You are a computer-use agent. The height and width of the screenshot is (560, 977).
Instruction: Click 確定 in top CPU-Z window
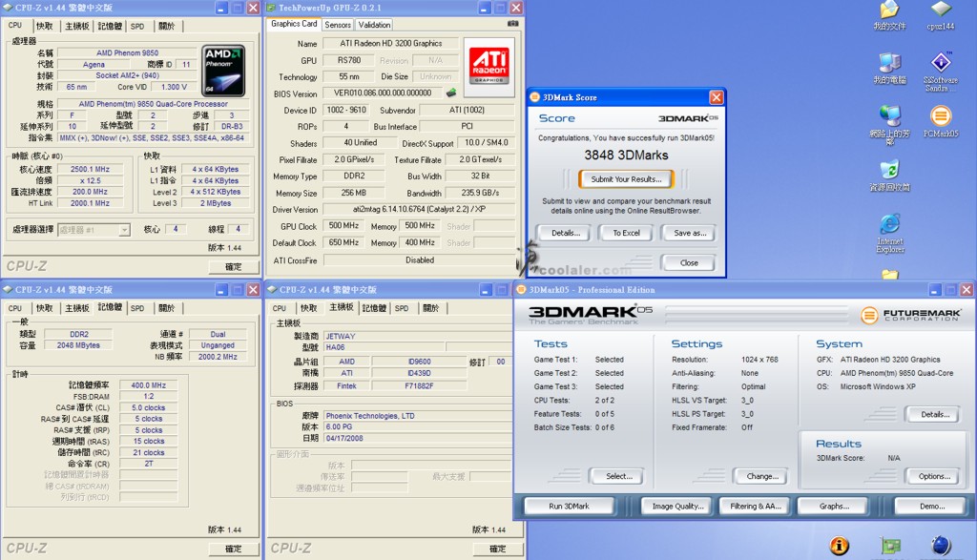[234, 267]
